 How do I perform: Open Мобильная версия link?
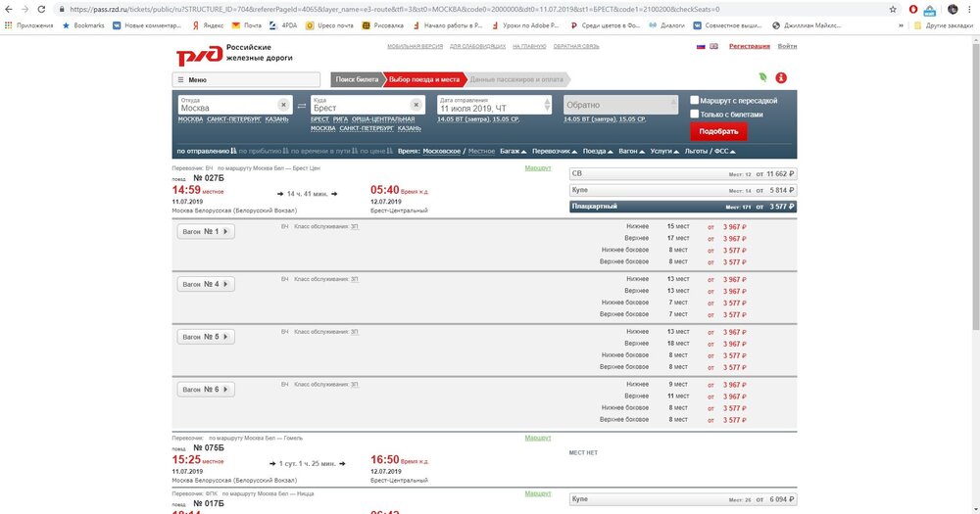click(415, 46)
